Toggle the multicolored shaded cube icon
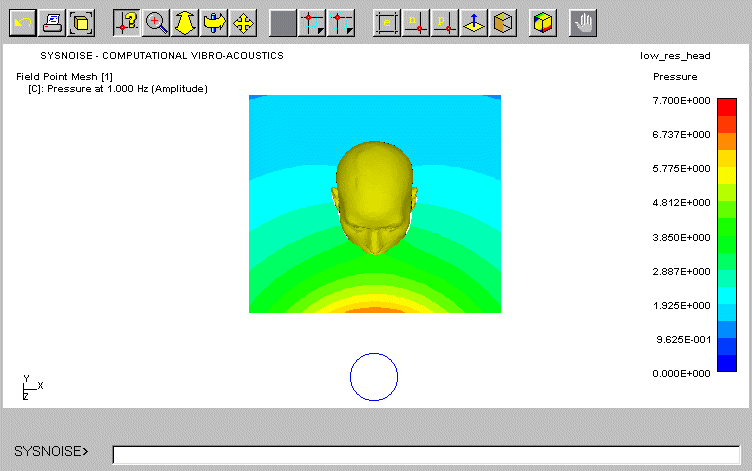This screenshot has width=752, height=471. [x=542, y=21]
